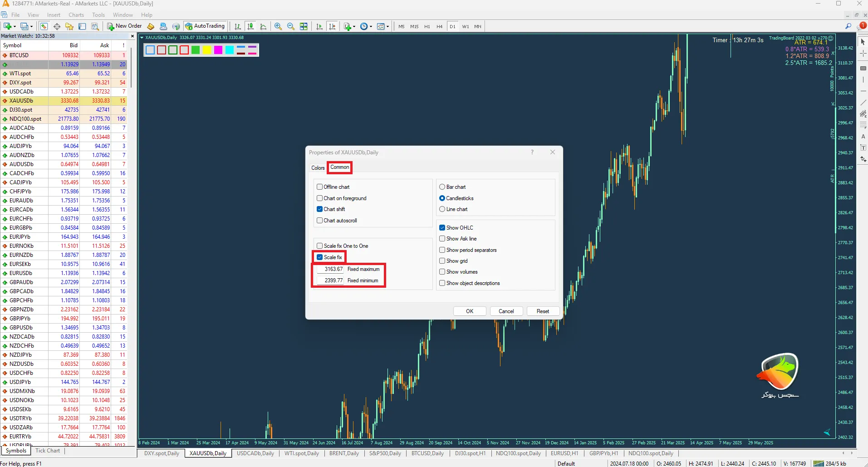This screenshot has height=467, width=868.
Task: Select the Crosshair tool in side toolbar
Action: (863, 54)
